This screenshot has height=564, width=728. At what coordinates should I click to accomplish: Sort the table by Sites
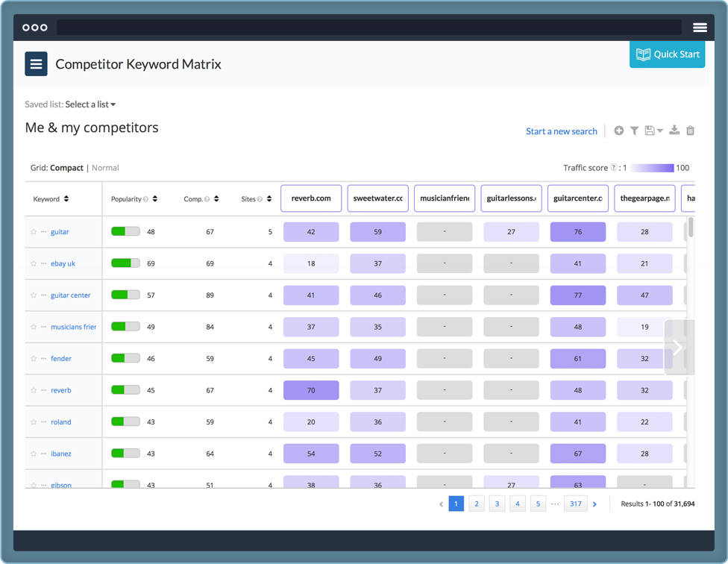(x=269, y=198)
